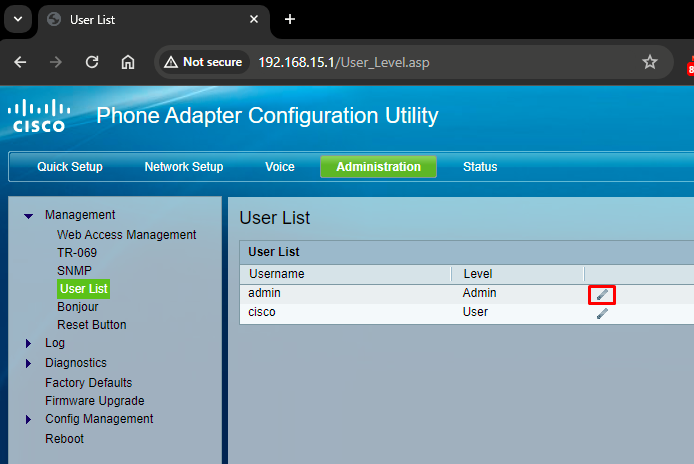Click the Management label in sidebar
The width and height of the screenshot is (694, 464).
click(x=80, y=215)
